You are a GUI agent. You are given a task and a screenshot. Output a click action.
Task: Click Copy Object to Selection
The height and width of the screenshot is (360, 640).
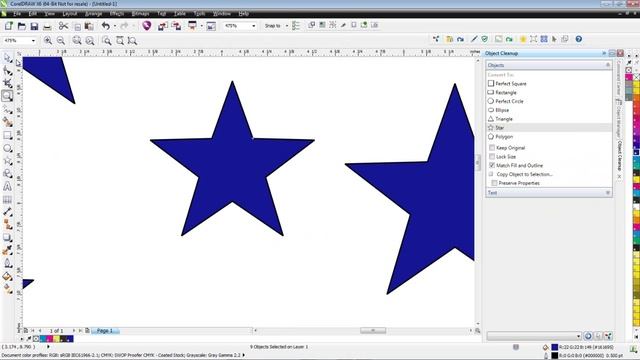coord(524,174)
